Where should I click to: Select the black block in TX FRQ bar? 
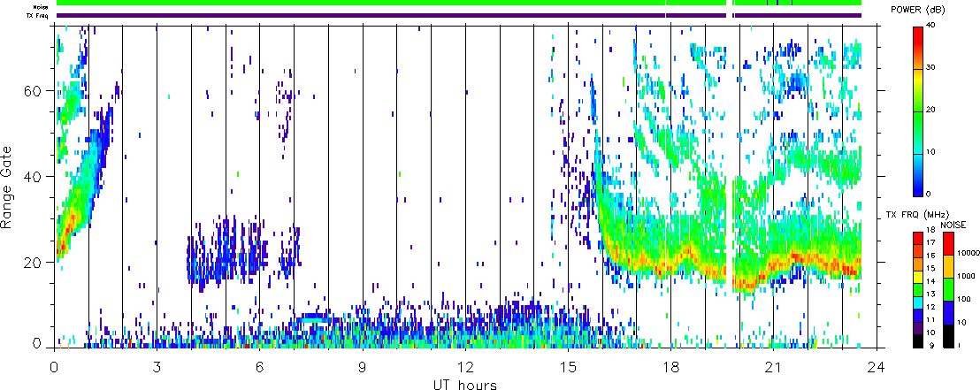[x=918, y=342]
